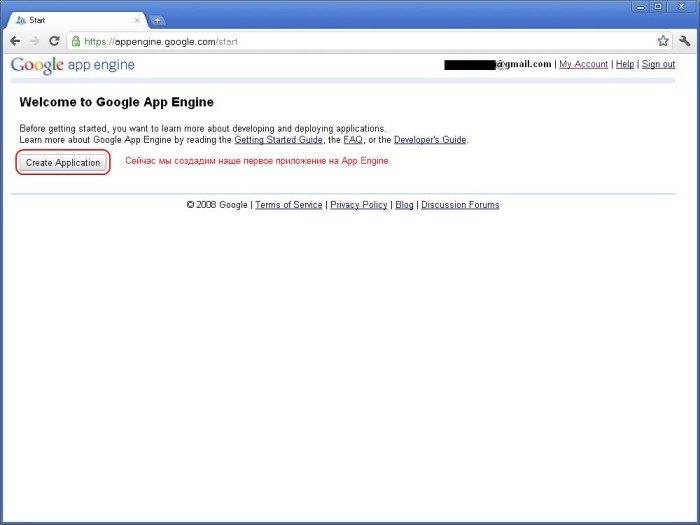Click the Sign out link
This screenshot has width=700, height=525.
(658, 64)
